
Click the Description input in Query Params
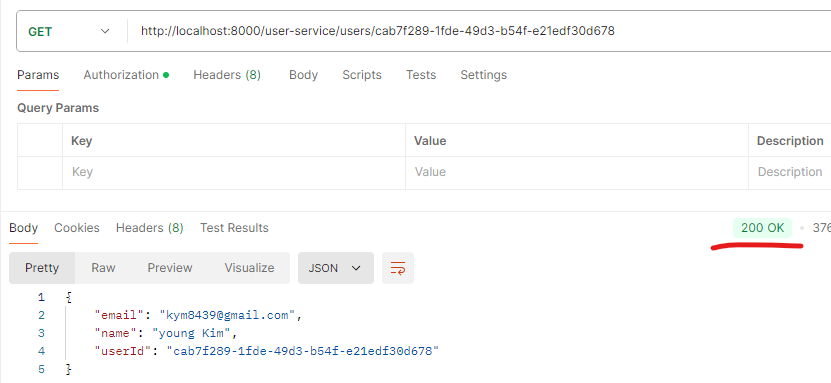(790, 173)
